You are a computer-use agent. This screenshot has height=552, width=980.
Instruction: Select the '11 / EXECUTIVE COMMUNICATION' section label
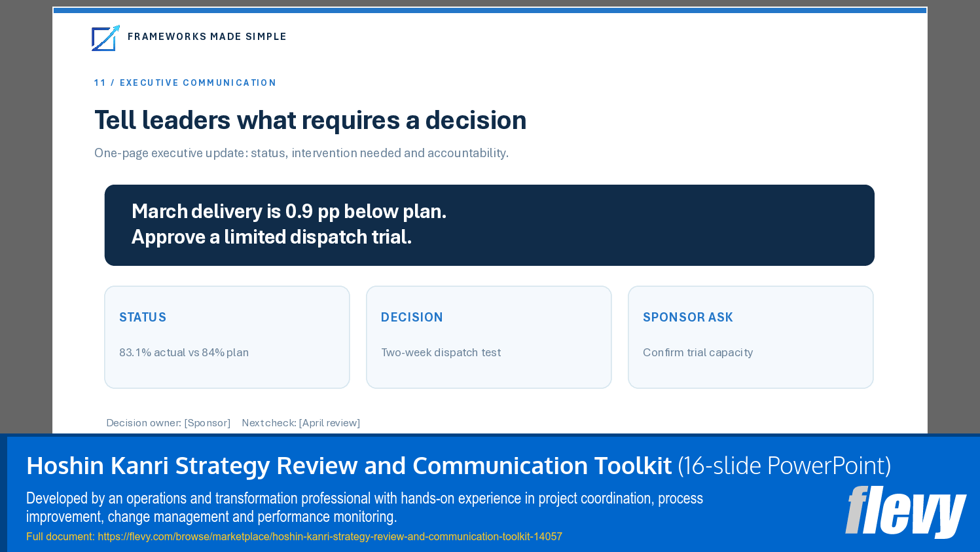tap(185, 83)
